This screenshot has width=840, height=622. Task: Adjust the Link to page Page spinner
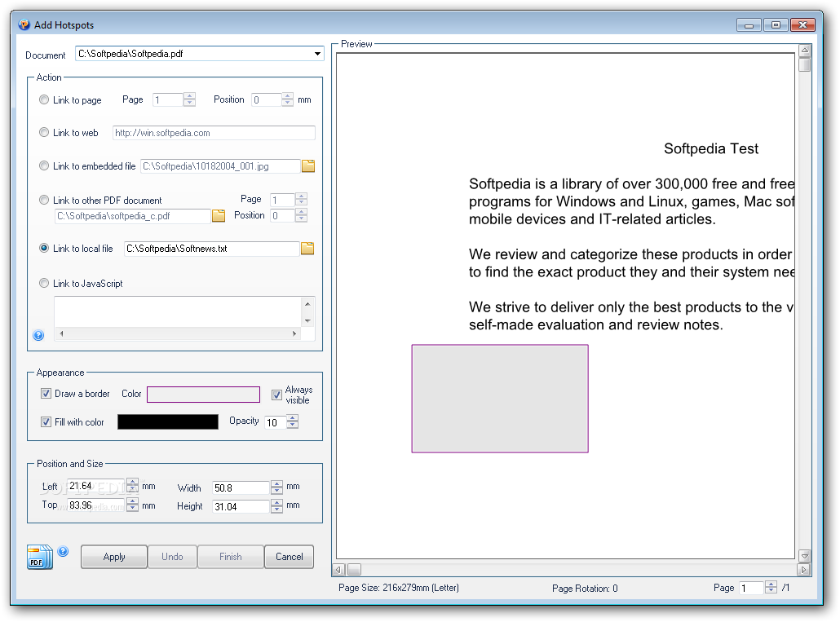[x=189, y=99]
